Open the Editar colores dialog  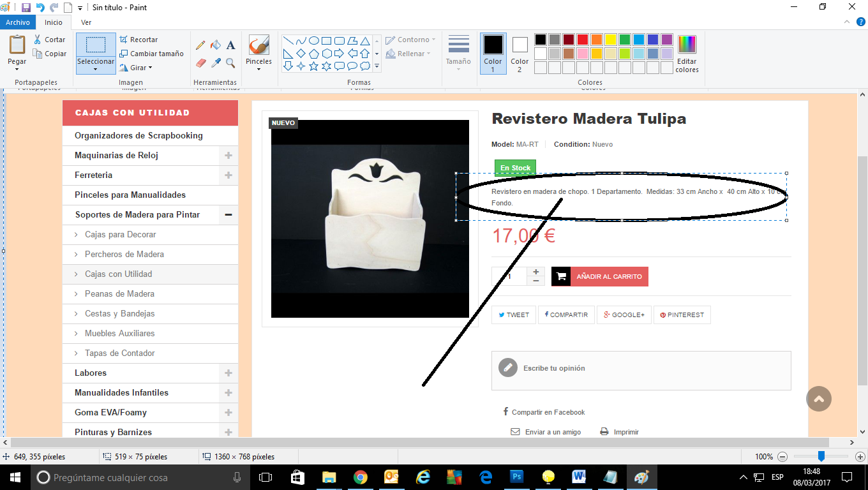[687, 54]
